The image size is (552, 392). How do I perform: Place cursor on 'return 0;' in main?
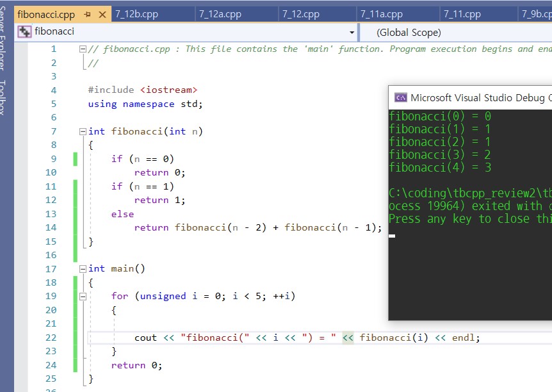(x=136, y=365)
